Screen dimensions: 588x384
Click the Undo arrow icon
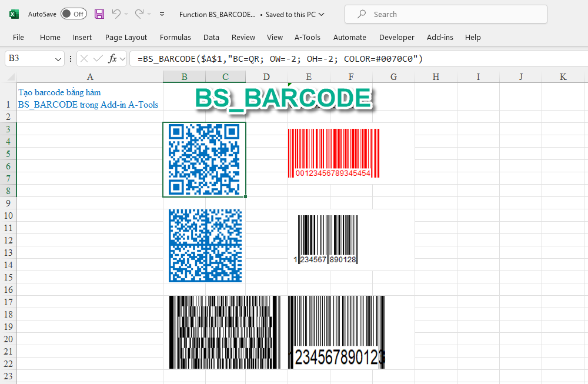pyautogui.click(x=116, y=14)
